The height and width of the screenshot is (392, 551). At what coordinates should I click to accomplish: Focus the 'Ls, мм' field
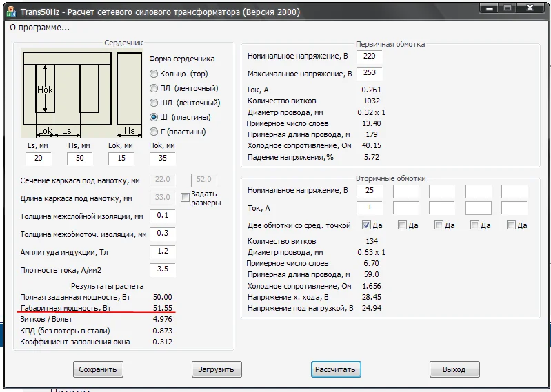point(39,158)
